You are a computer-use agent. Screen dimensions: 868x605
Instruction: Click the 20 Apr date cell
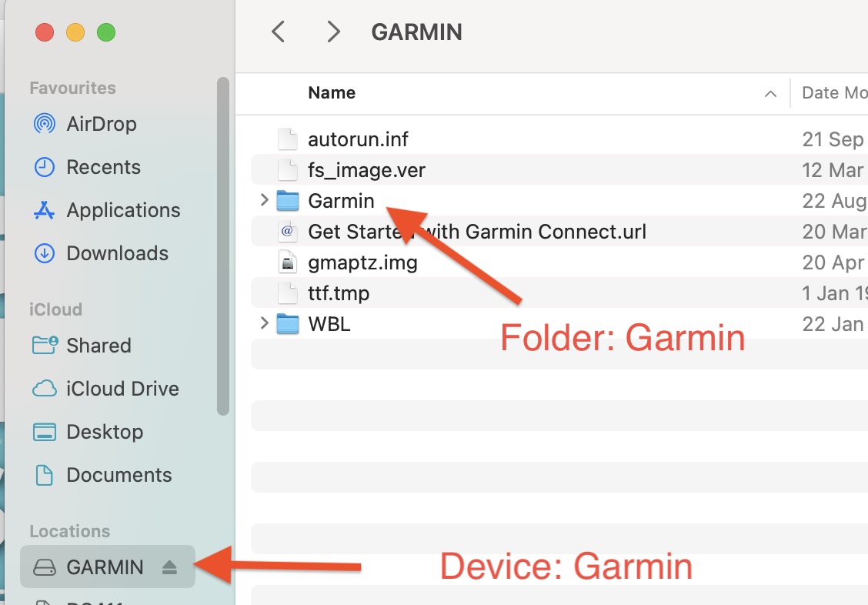point(833,263)
